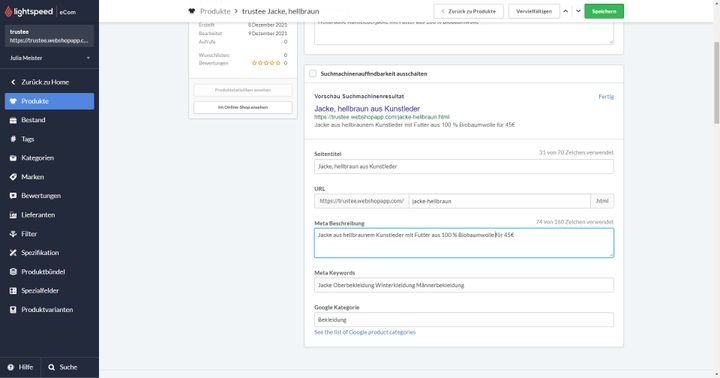Click Zurück zu Home in sidebar
Image resolution: width=720 pixels, height=378 pixels.
pyautogui.click(x=50, y=82)
